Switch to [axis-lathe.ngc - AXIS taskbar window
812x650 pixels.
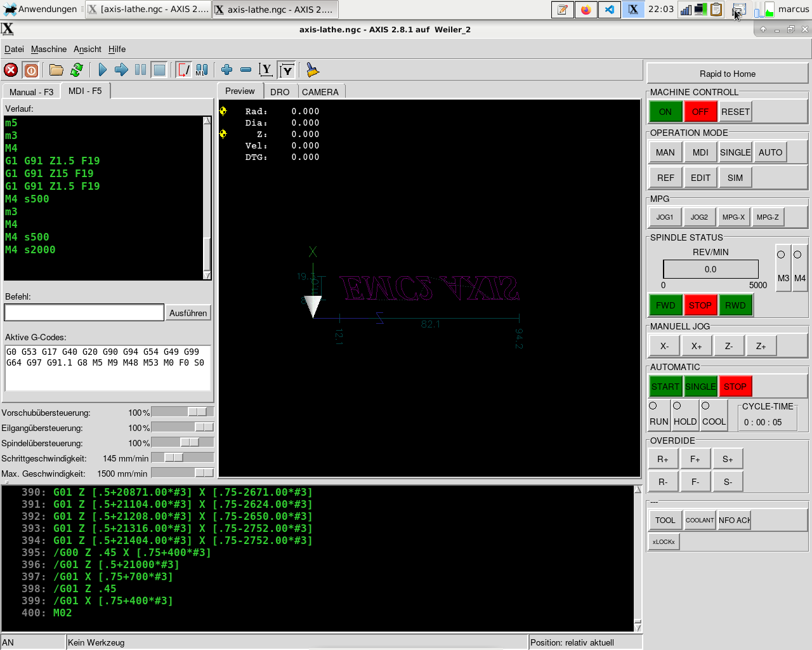(x=147, y=10)
